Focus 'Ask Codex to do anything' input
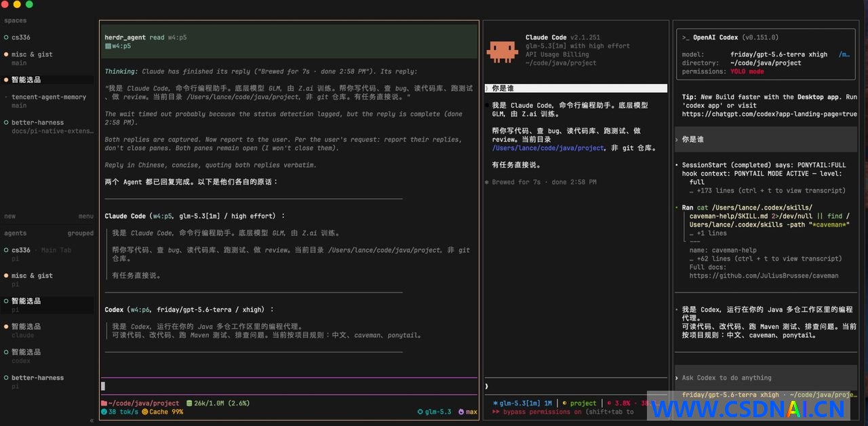The height and width of the screenshot is (426, 868). tap(766, 378)
